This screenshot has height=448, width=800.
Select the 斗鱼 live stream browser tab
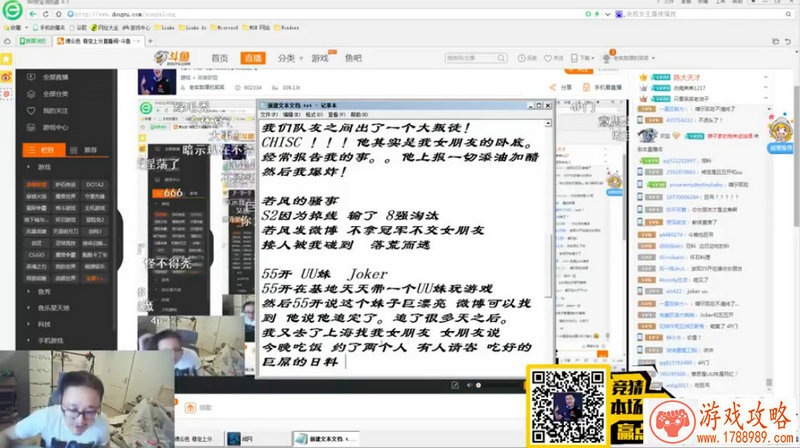tap(98, 41)
